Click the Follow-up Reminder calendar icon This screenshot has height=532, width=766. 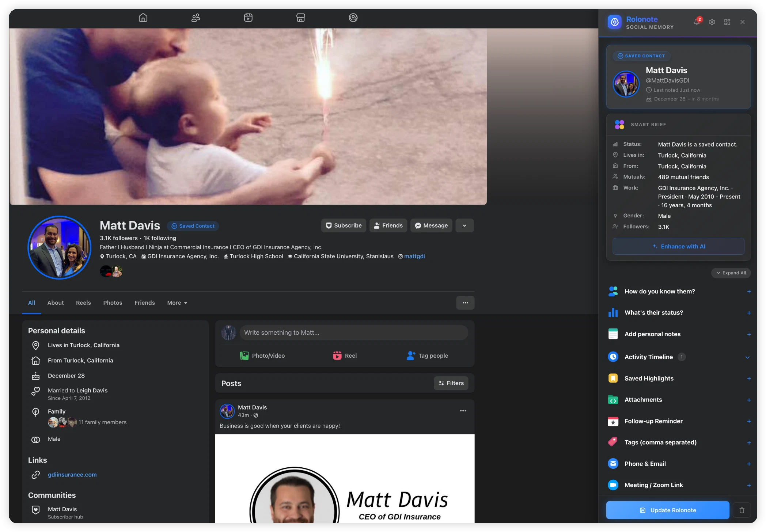pyautogui.click(x=613, y=421)
